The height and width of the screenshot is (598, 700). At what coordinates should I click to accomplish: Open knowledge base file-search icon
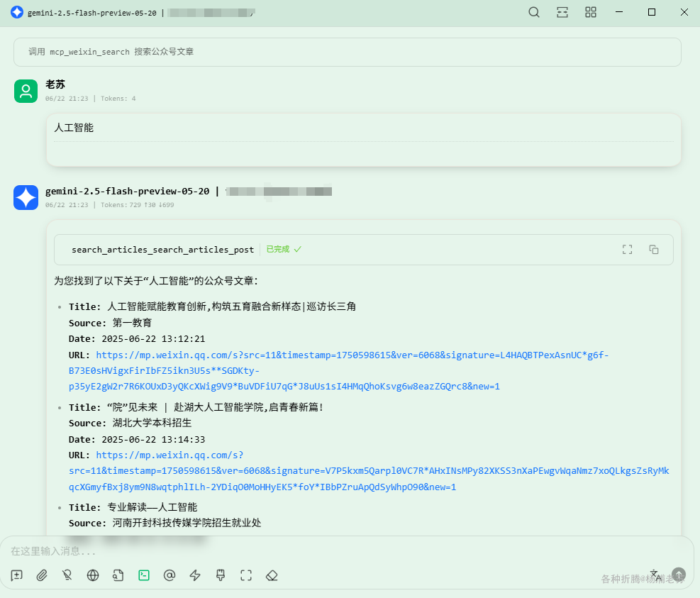118,575
